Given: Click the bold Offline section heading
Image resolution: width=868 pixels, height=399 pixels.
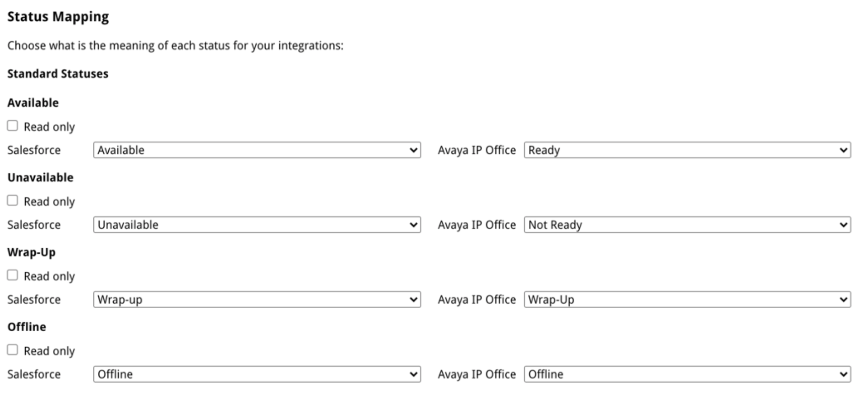Looking at the screenshot, I should [x=27, y=327].
